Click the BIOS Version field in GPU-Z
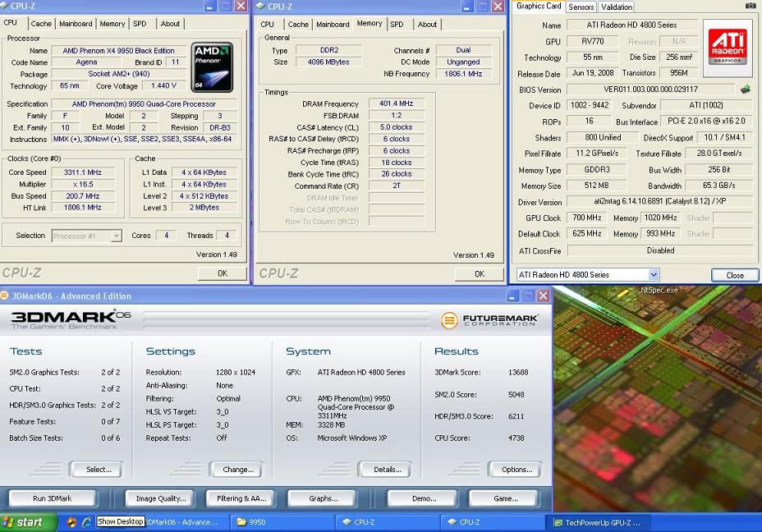Viewport: 762px width, 532px height. coord(650,89)
